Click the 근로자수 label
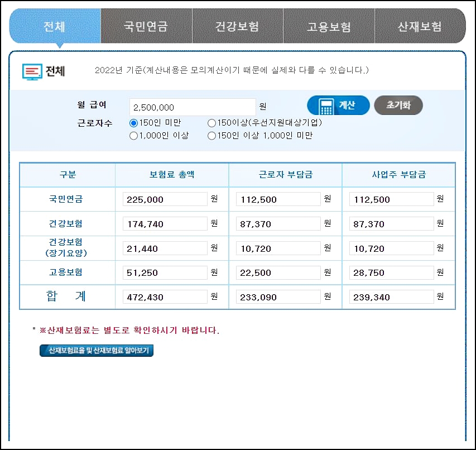Screen dimensions: 476x450 pos(95,123)
